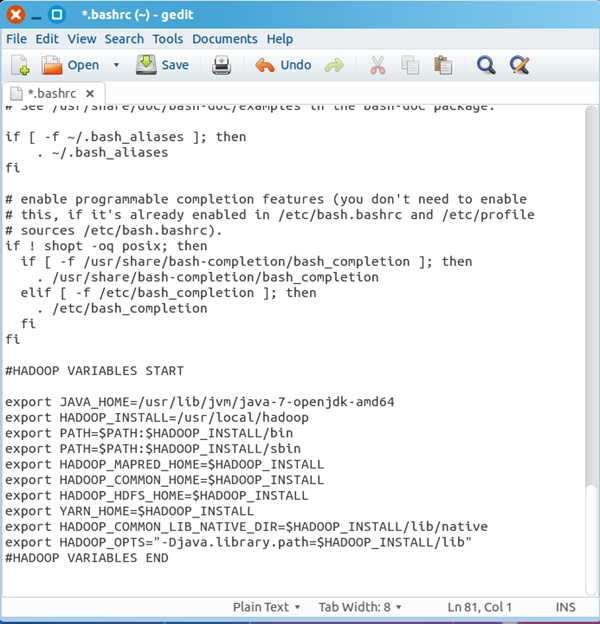The height and width of the screenshot is (624, 600).
Task: Open Find with magnifier icon
Action: tap(486, 65)
